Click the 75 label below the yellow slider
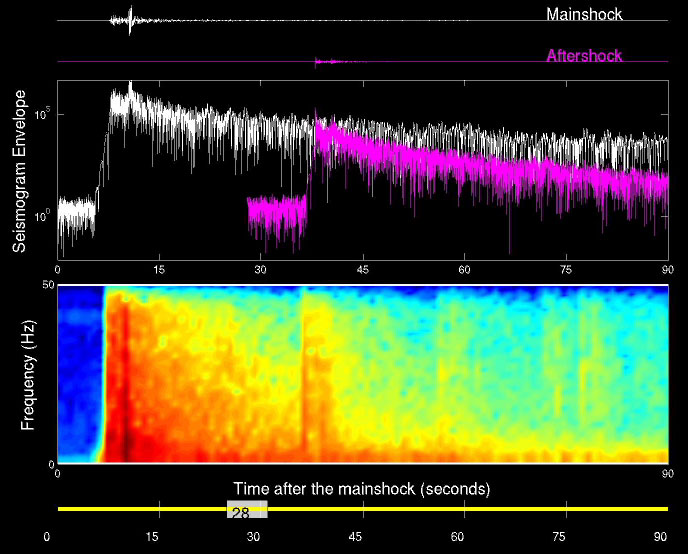The image size is (688, 554). tap(559, 537)
